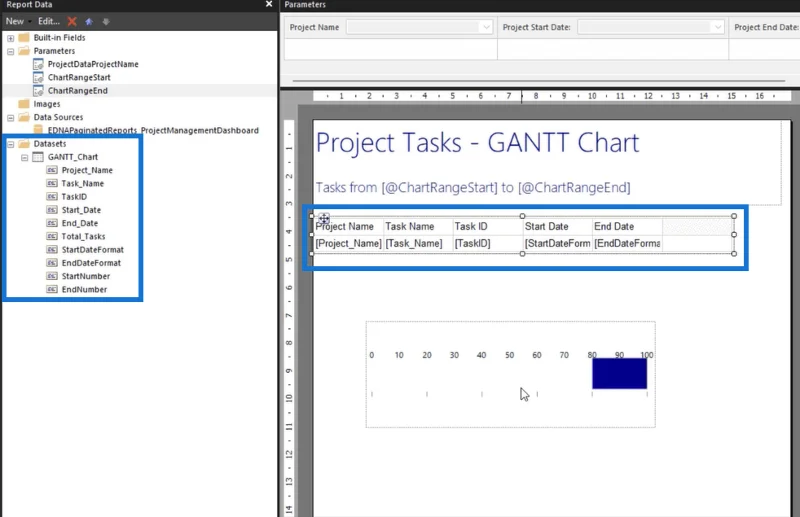Select the Task ID header cell
The width and height of the screenshot is (800, 517).
click(x=488, y=226)
